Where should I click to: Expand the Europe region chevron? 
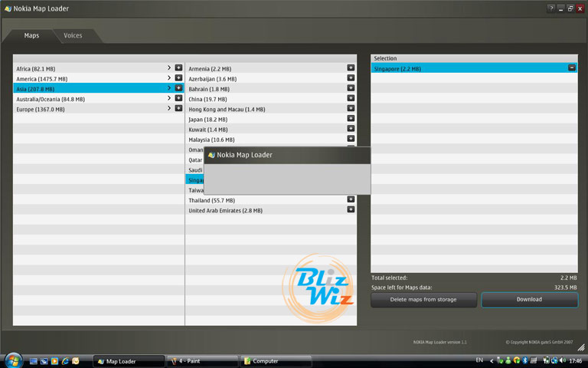pos(169,108)
